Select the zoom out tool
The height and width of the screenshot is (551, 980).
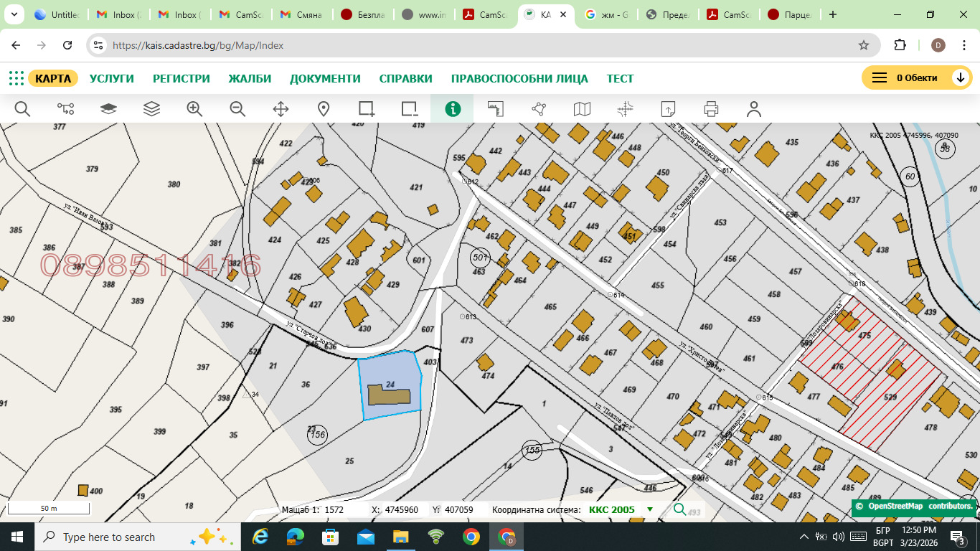[x=237, y=109]
